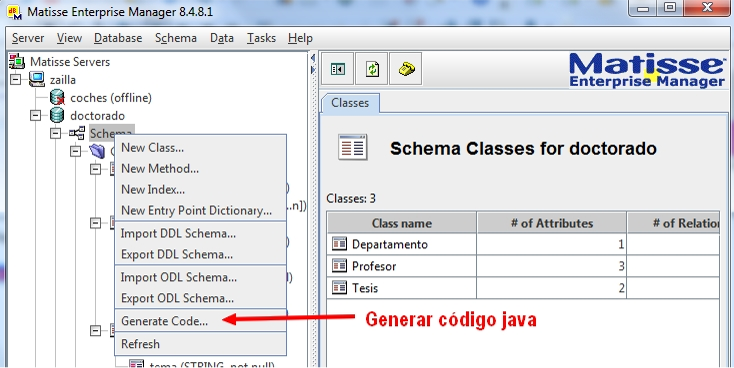Click attribute count 2 for Tesis
Viewport: 734px width, 368px height.
click(551, 287)
